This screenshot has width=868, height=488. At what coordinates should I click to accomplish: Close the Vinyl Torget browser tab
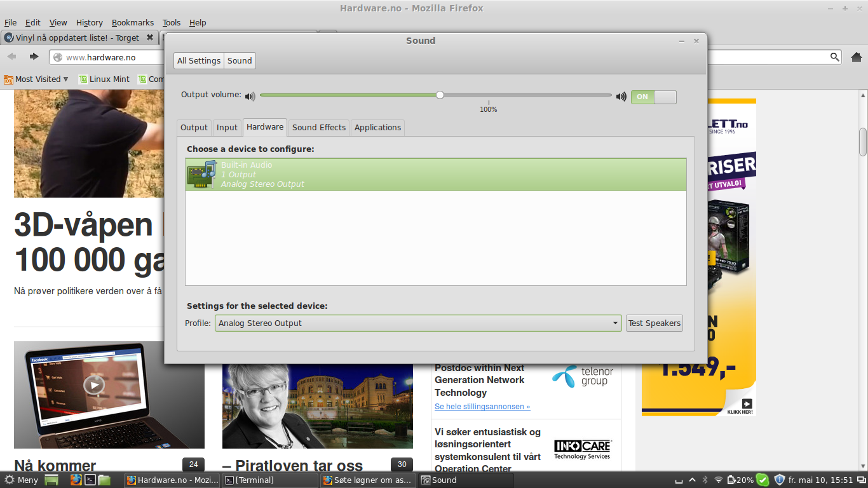(150, 37)
